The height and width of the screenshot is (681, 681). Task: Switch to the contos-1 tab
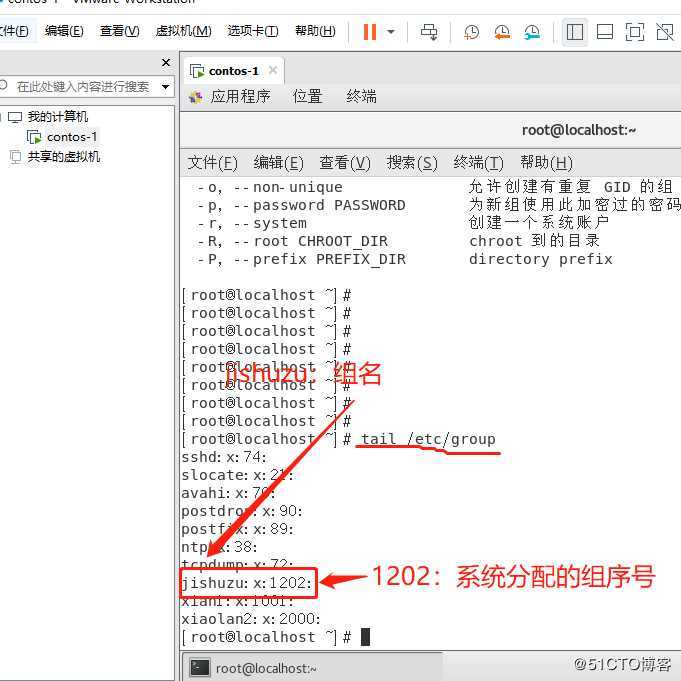pyautogui.click(x=233, y=71)
